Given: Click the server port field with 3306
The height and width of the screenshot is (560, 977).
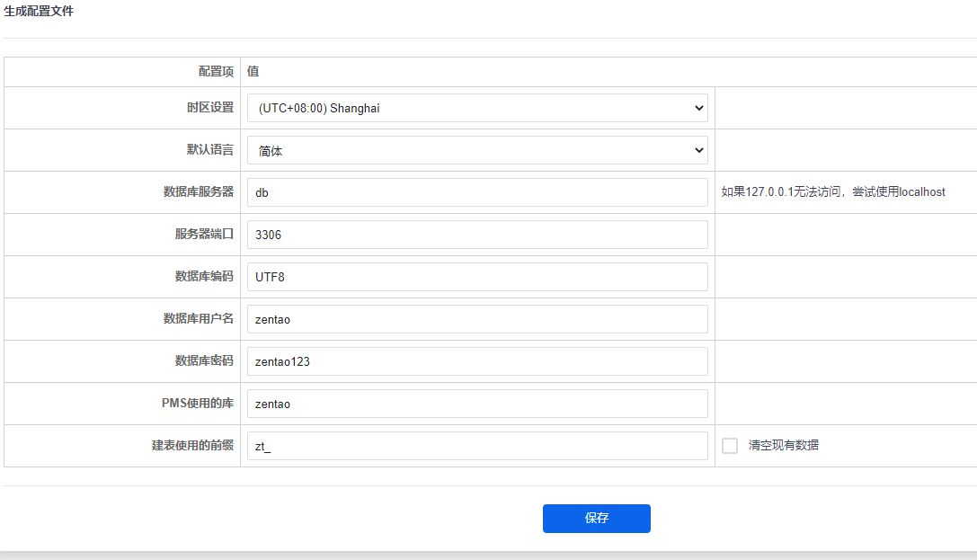Looking at the screenshot, I should tap(477, 235).
